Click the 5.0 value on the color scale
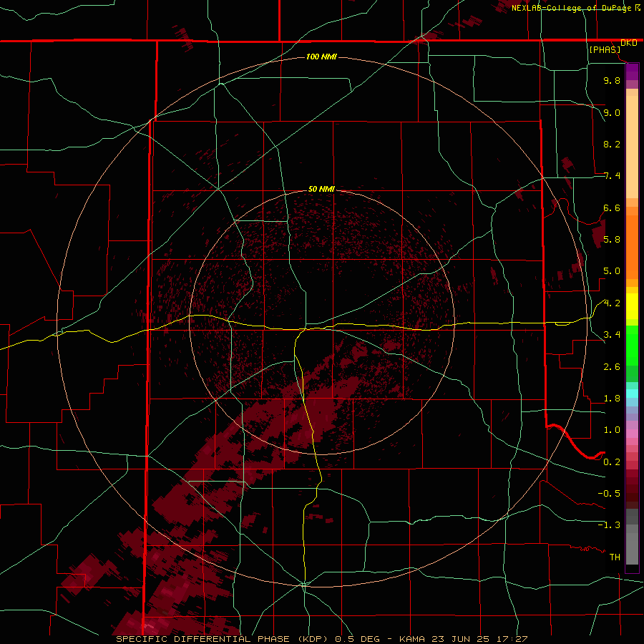This screenshot has width=644, height=644. point(612,271)
